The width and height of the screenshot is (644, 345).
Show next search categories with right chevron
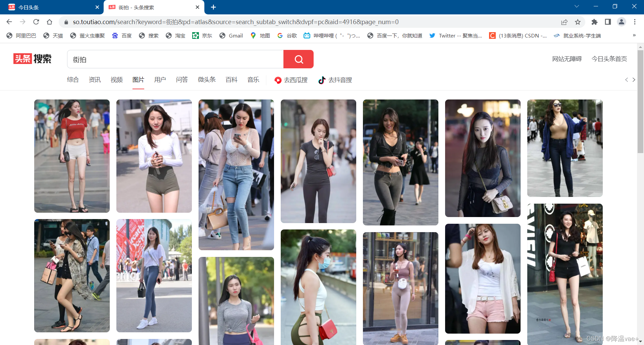pos(634,80)
